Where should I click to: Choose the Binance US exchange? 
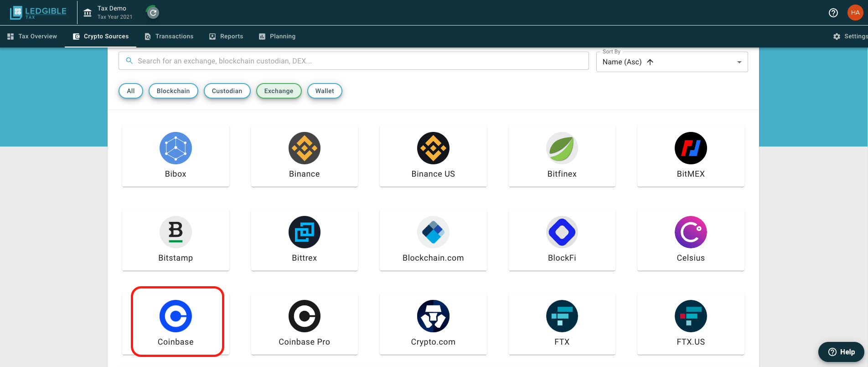coord(433,156)
